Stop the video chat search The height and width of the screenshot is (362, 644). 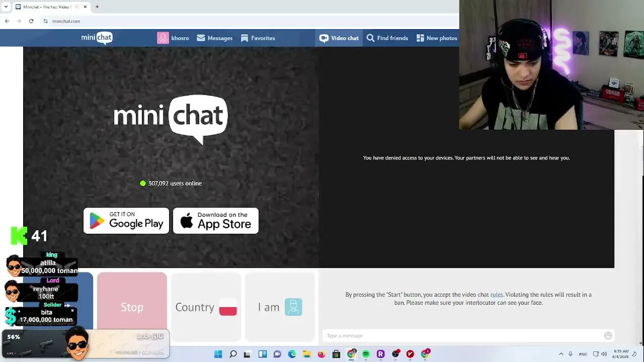click(x=132, y=307)
